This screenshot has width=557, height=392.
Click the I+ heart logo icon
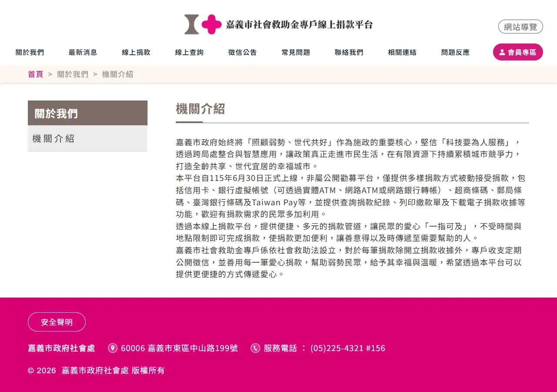(x=203, y=24)
